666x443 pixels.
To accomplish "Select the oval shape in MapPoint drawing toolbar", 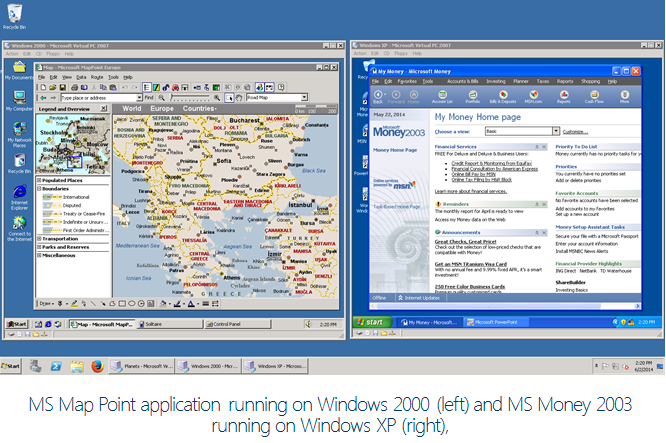I will pos(132,304).
